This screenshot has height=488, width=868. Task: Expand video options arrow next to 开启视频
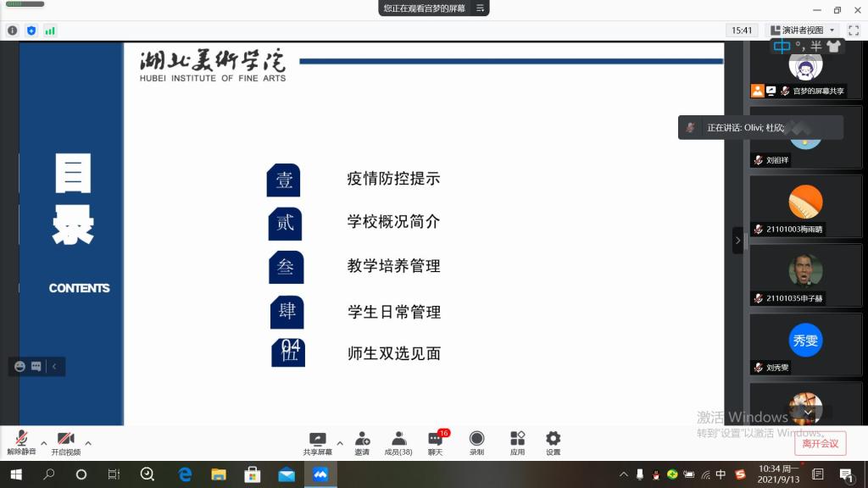click(88, 442)
